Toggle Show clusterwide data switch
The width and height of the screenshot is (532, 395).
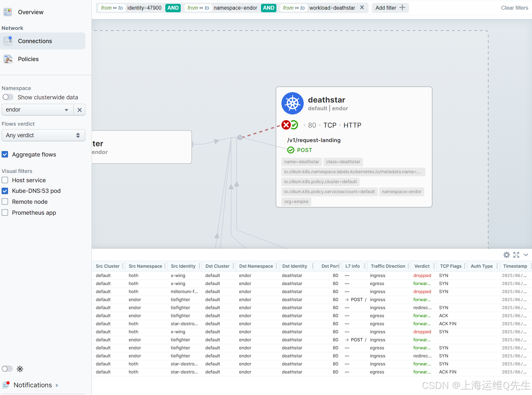click(8, 97)
